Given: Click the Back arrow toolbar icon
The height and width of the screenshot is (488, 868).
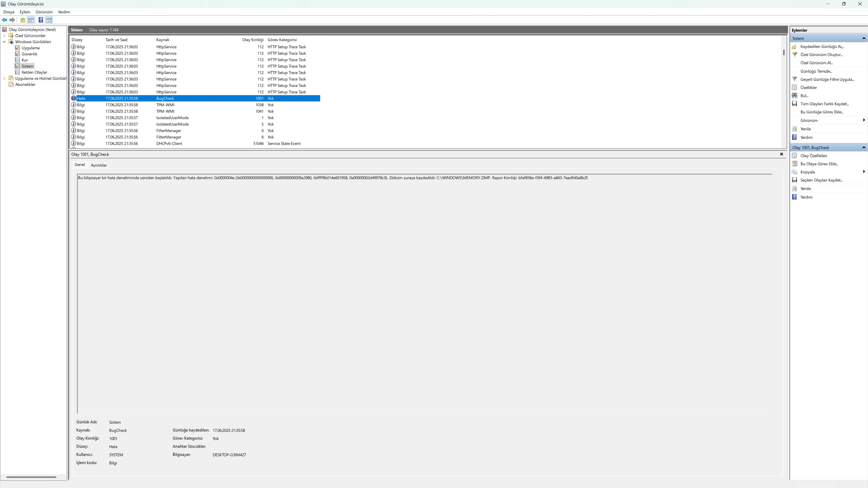Looking at the screenshot, I should (4, 20).
